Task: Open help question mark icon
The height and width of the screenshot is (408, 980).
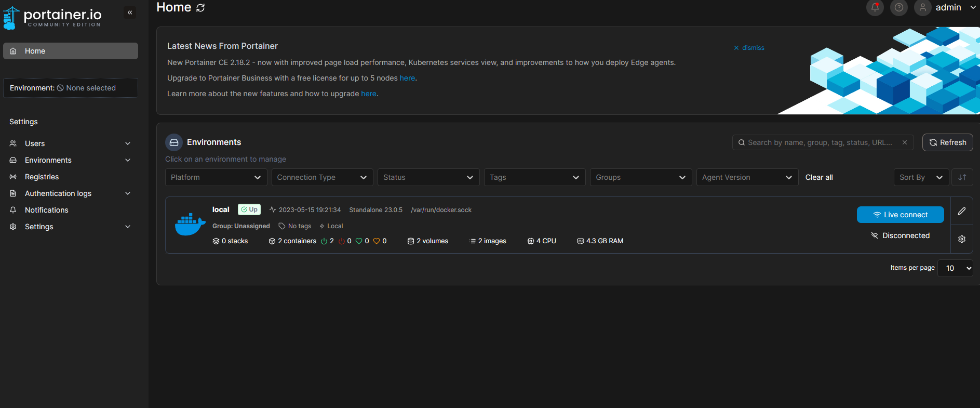Action: [899, 7]
